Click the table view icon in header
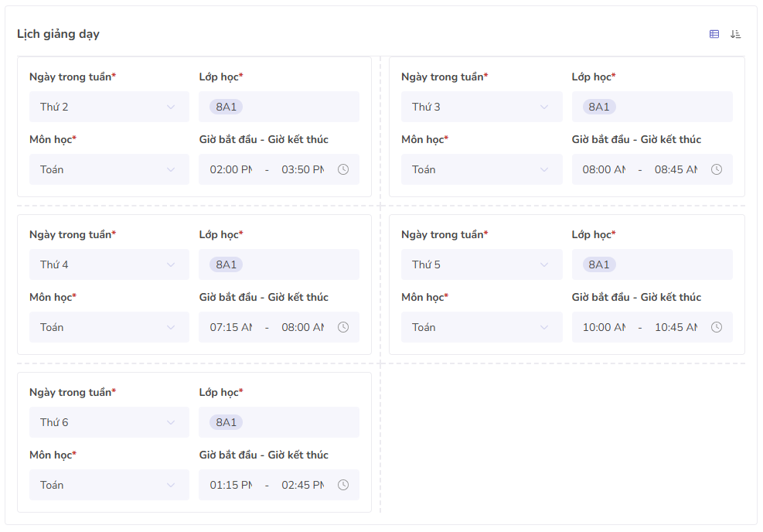This screenshot has width=763, height=532. click(x=714, y=34)
